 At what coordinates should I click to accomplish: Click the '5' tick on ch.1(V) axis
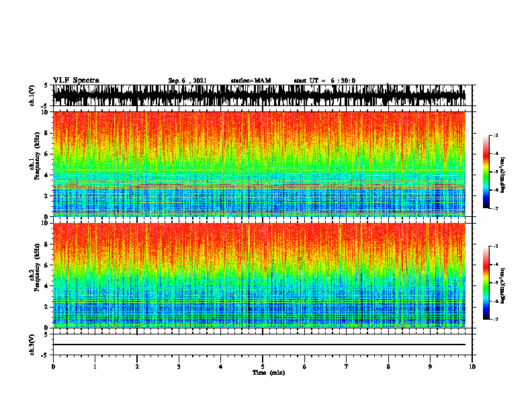coord(47,85)
